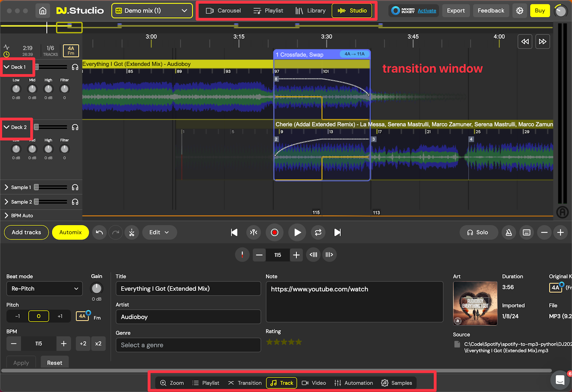Viewport: 572px width, 392px height.
Task: Click the album art thumbnail
Action: [x=475, y=304]
